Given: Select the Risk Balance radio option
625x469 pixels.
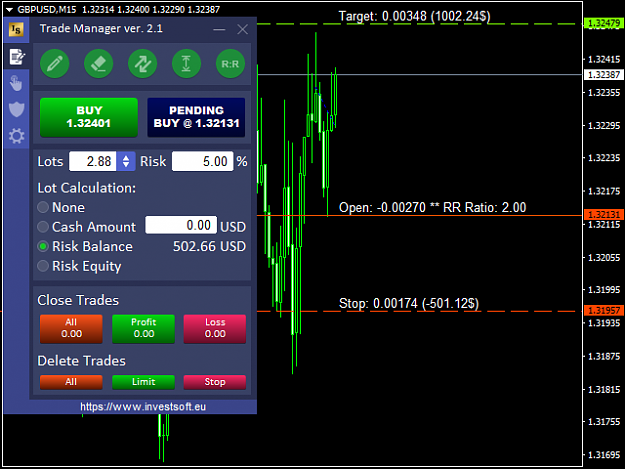Looking at the screenshot, I should 43,246.
